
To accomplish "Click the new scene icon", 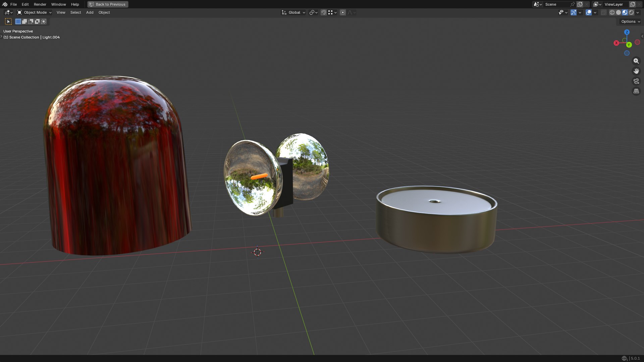I will point(580,4).
